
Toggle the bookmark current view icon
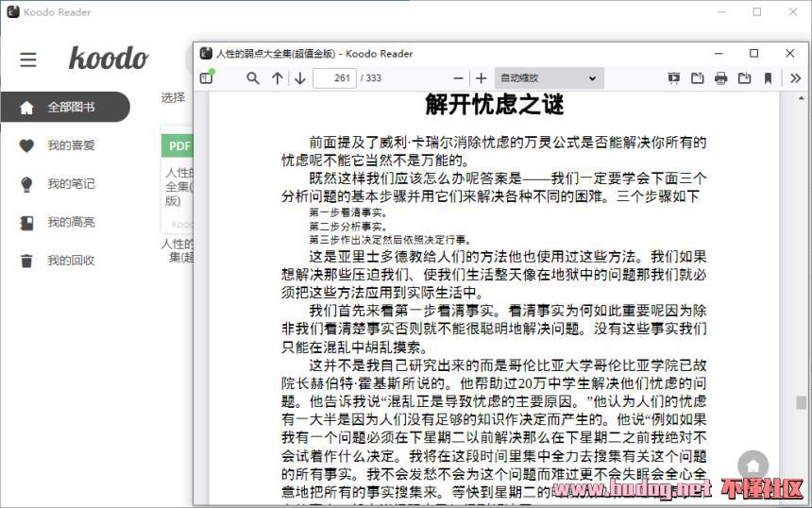coord(769,78)
